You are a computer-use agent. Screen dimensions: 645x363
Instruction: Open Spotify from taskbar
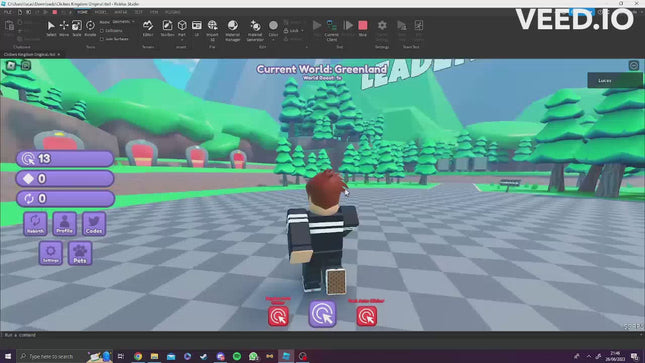point(237,356)
